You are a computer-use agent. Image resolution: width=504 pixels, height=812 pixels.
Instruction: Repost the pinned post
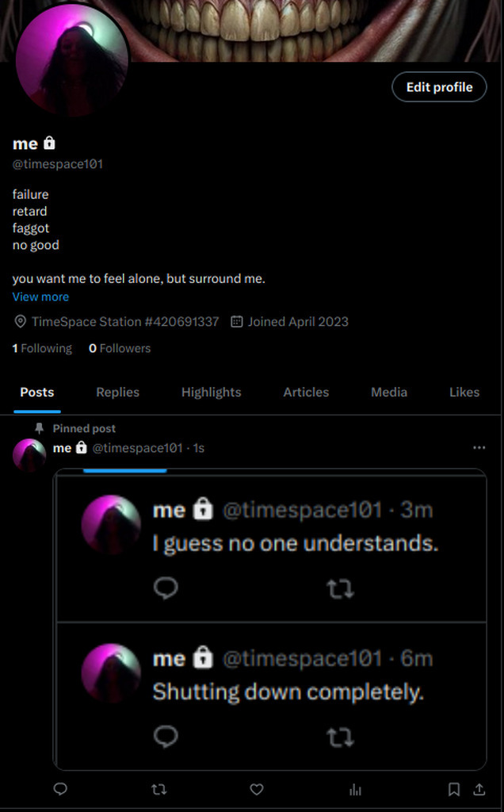(158, 789)
